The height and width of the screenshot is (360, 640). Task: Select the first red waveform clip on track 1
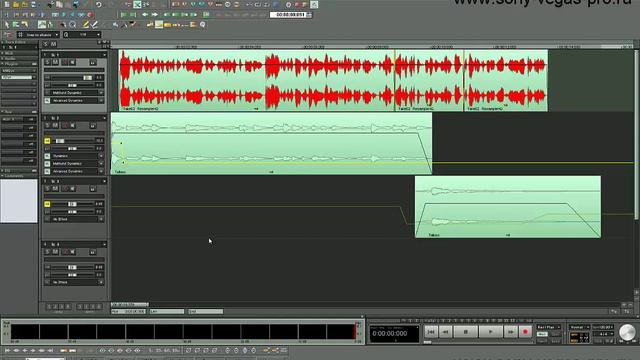coord(257,80)
